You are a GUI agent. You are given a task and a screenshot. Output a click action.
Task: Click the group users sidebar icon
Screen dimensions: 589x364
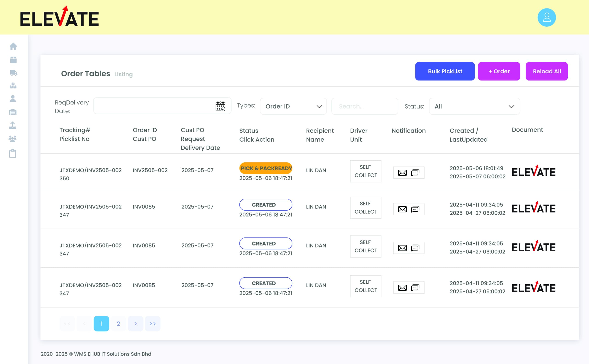coord(12,139)
